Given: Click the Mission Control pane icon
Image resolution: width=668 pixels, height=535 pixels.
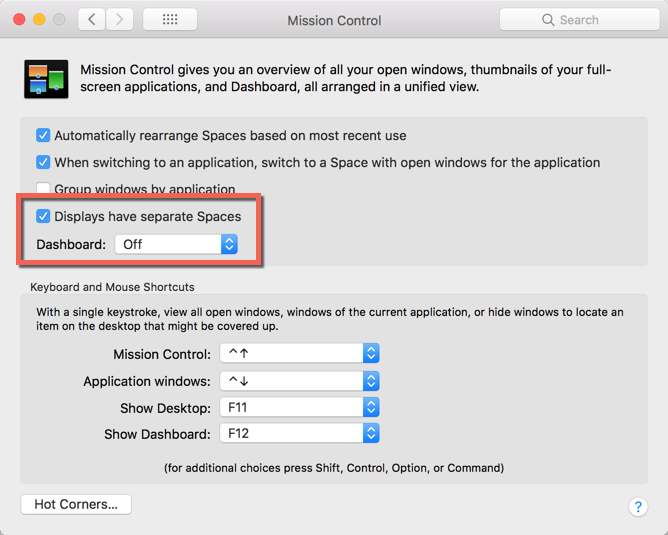Looking at the screenshot, I should click(46, 79).
